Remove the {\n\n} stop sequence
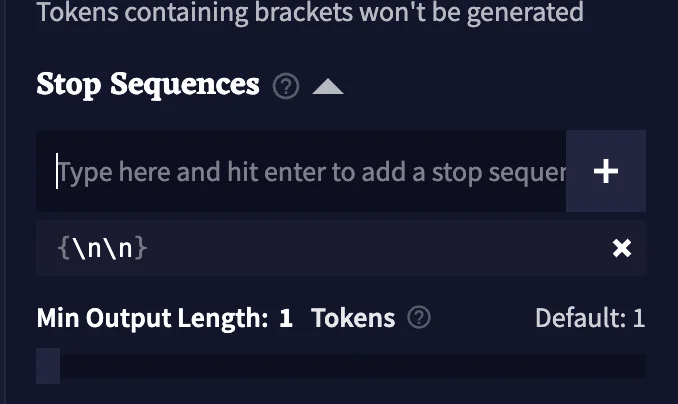Viewport: 678px width, 404px height. coord(622,248)
